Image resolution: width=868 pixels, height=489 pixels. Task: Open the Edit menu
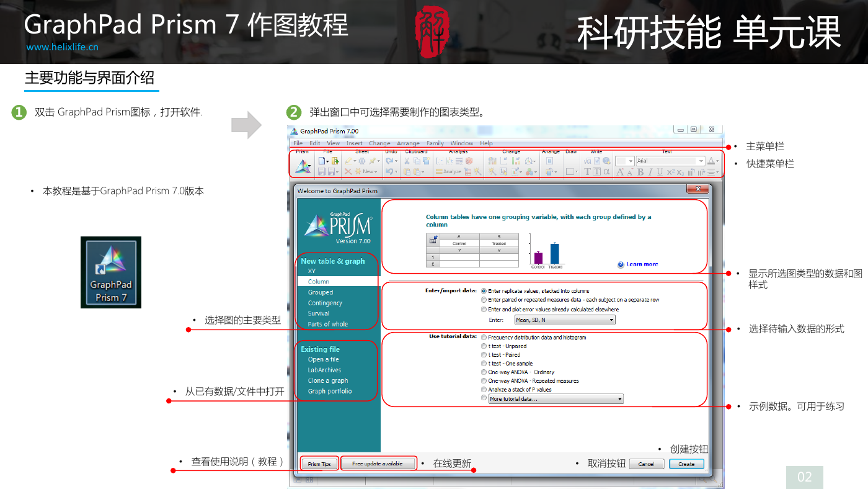[x=315, y=143]
